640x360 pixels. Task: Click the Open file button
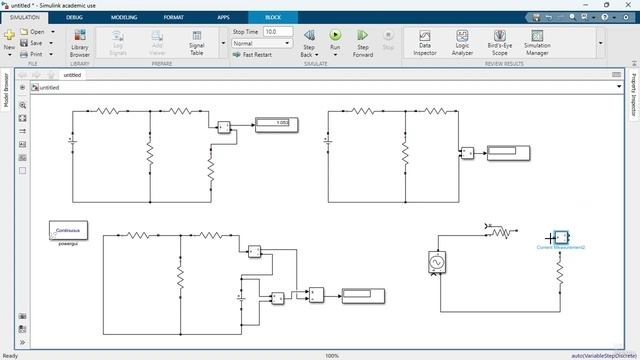tap(32, 32)
